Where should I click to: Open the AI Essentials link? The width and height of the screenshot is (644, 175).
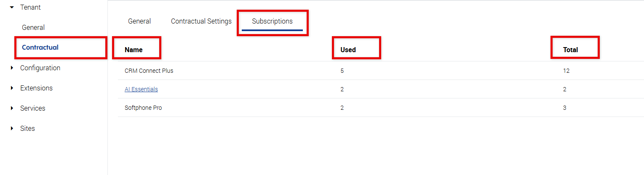coord(141,89)
